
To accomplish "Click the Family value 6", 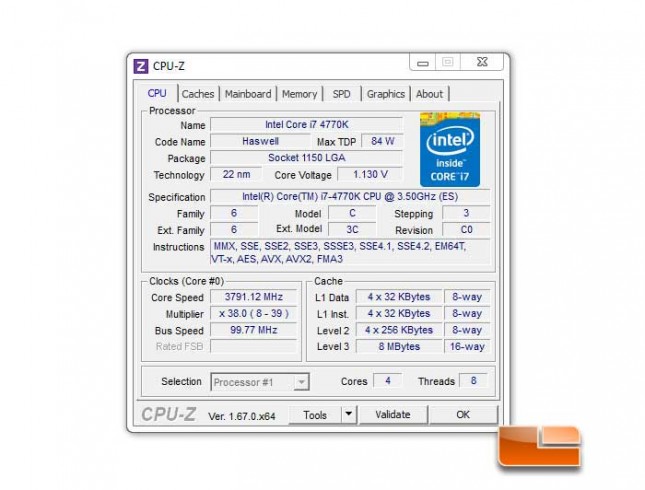I will pos(234,213).
